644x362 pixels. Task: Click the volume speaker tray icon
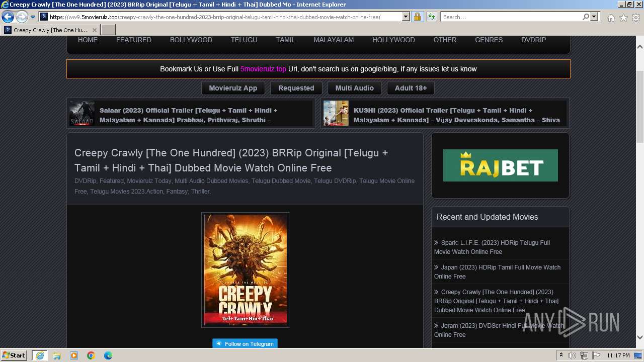coord(572,355)
